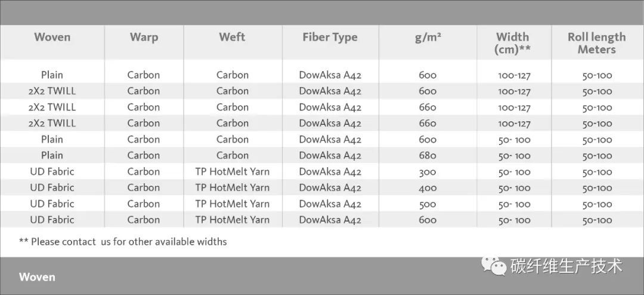This screenshot has width=644, height=295.
Task: Click the Width (cm)** column header
Action: click(513, 43)
